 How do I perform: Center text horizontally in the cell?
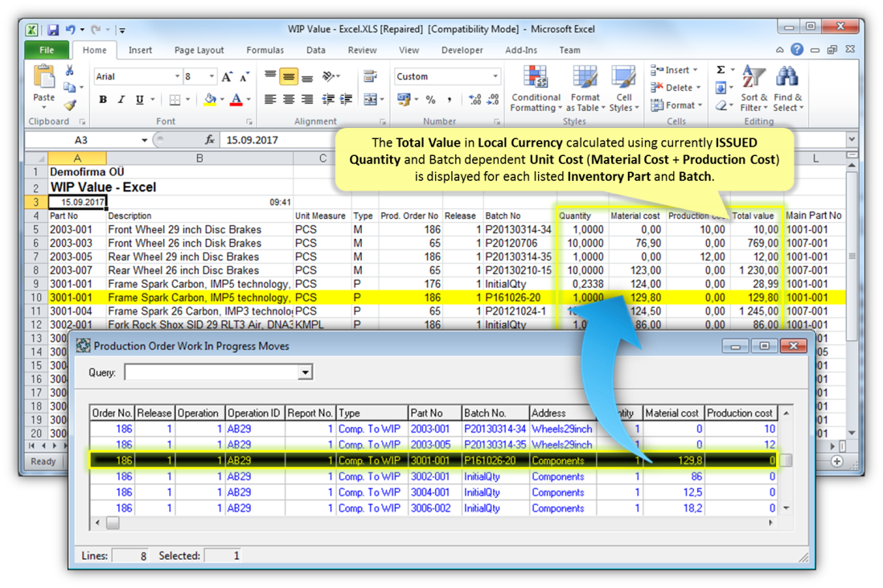pos(289,100)
